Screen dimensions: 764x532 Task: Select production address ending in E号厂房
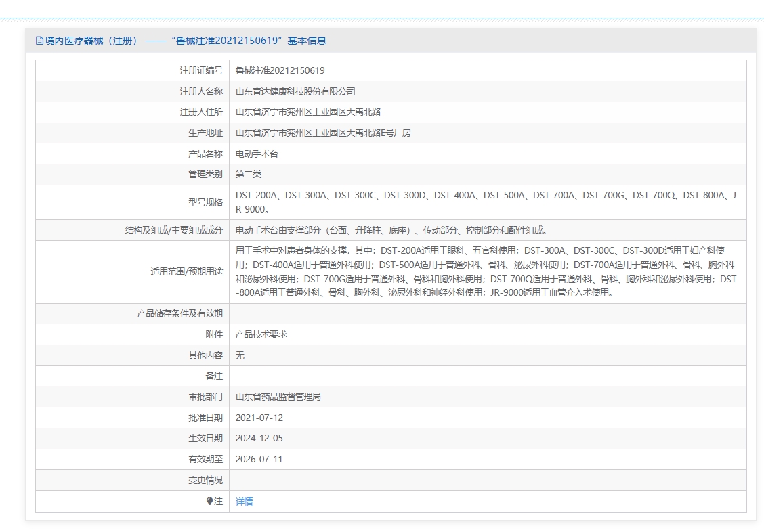pos(323,133)
